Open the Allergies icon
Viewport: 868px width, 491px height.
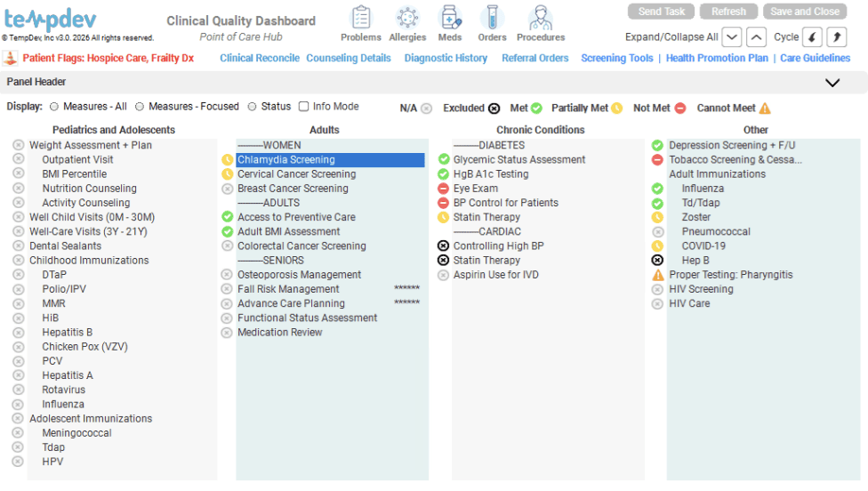tap(407, 18)
